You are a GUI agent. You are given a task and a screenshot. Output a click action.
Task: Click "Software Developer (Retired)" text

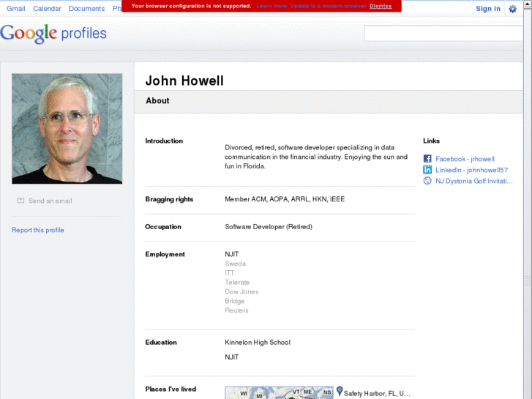pyautogui.click(x=269, y=227)
